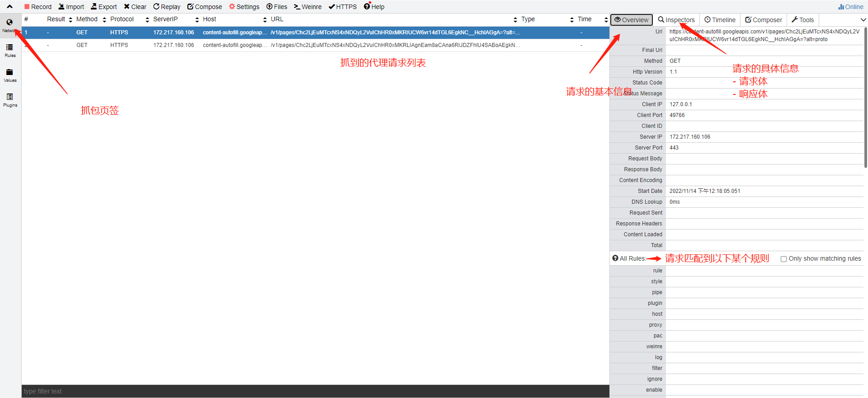This screenshot has height=398, width=868.
Task: Enable Only show matching rules checkbox
Action: pyautogui.click(x=783, y=259)
